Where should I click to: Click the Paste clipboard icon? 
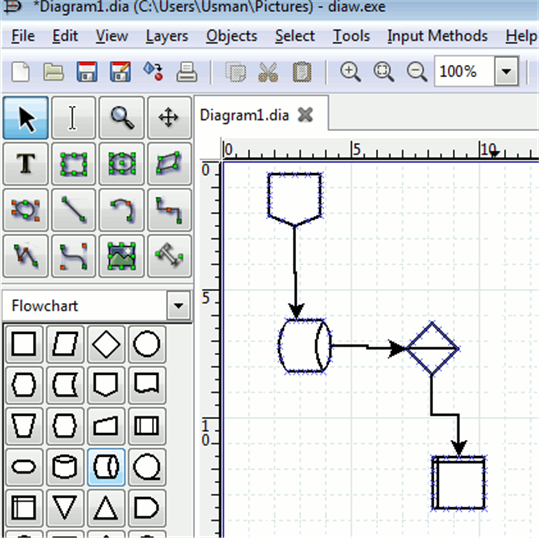302,72
